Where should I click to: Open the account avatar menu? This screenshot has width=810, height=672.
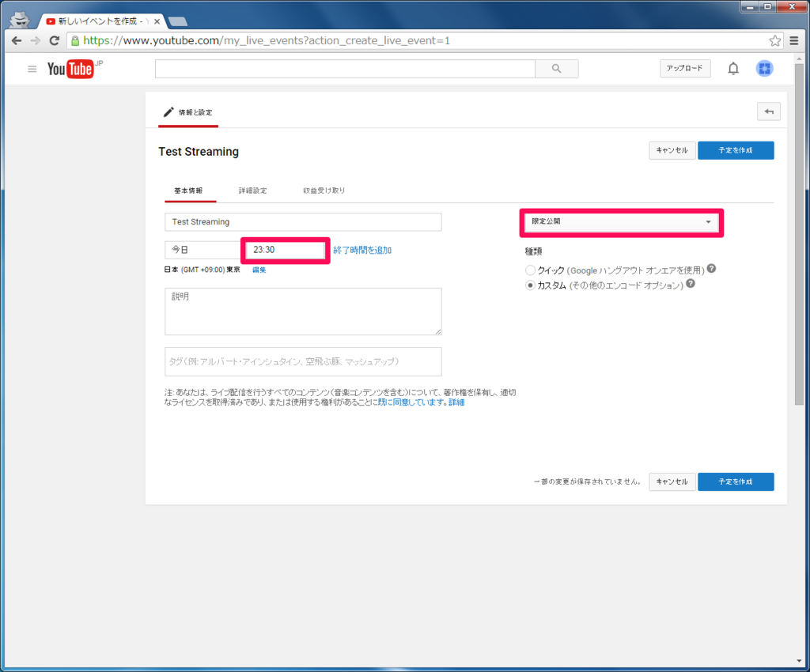click(765, 68)
